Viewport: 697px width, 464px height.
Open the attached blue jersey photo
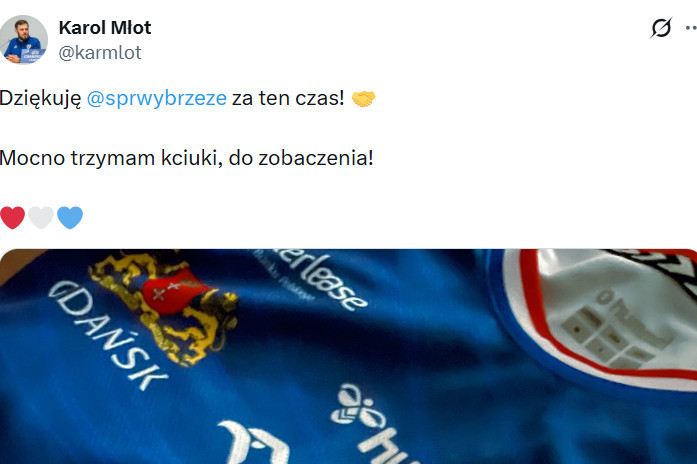(348, 356)
